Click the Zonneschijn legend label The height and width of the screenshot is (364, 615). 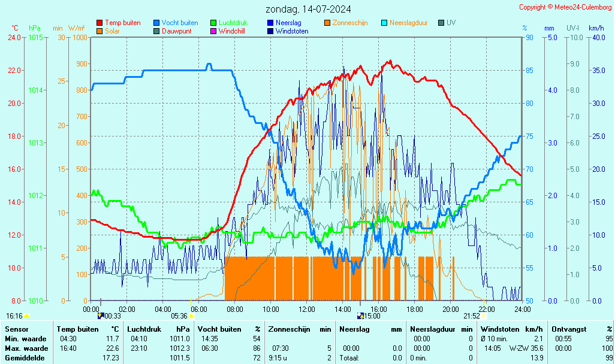[x=351, y=23]
